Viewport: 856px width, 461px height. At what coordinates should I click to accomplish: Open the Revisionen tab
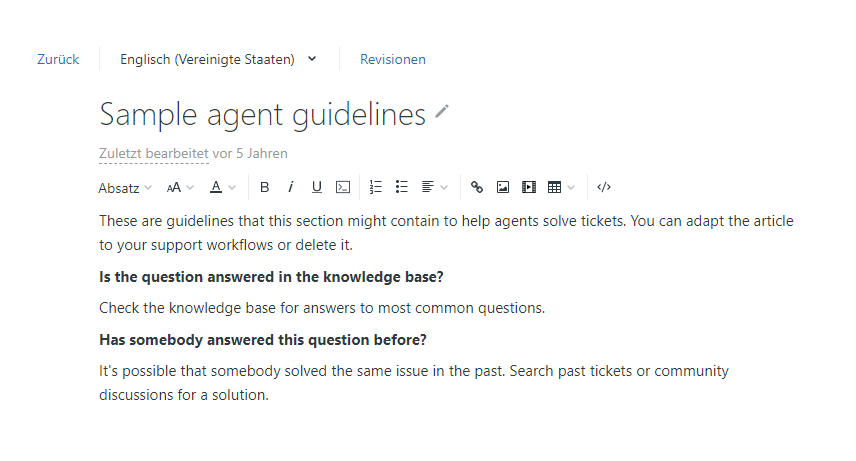point(393,59)
